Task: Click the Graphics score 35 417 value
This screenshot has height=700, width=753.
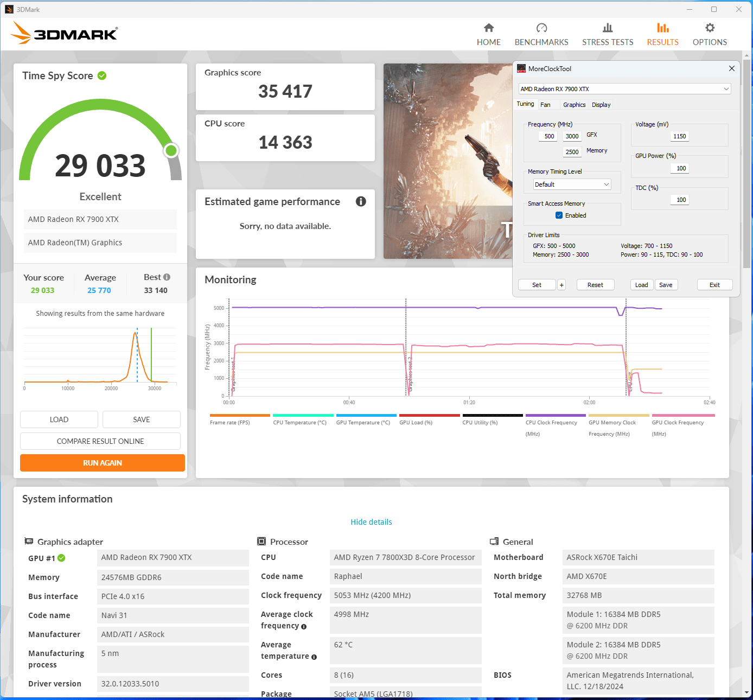Action: click(285, 91)
